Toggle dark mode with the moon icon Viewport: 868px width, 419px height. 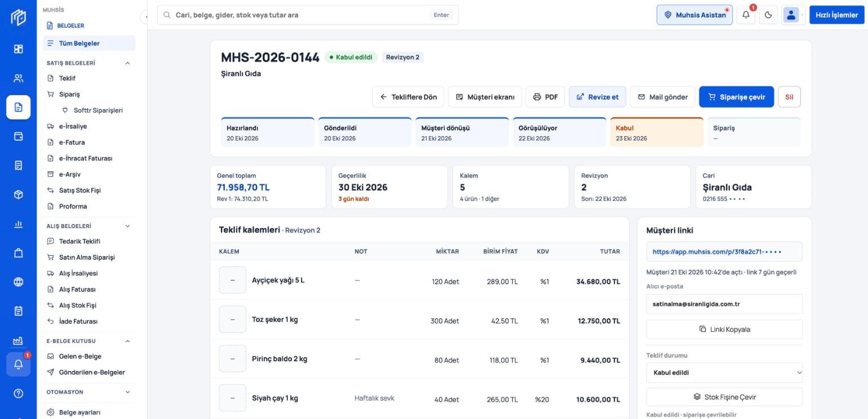coord(768,15)
